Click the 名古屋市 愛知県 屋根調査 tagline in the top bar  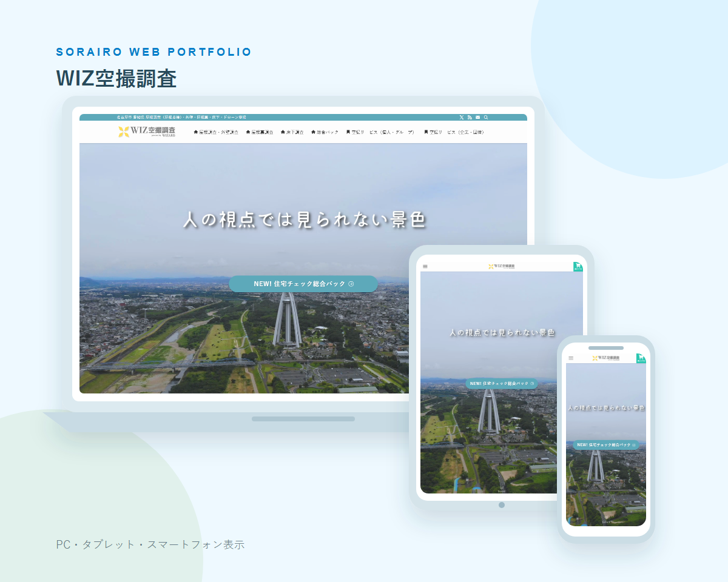[181, 117]
